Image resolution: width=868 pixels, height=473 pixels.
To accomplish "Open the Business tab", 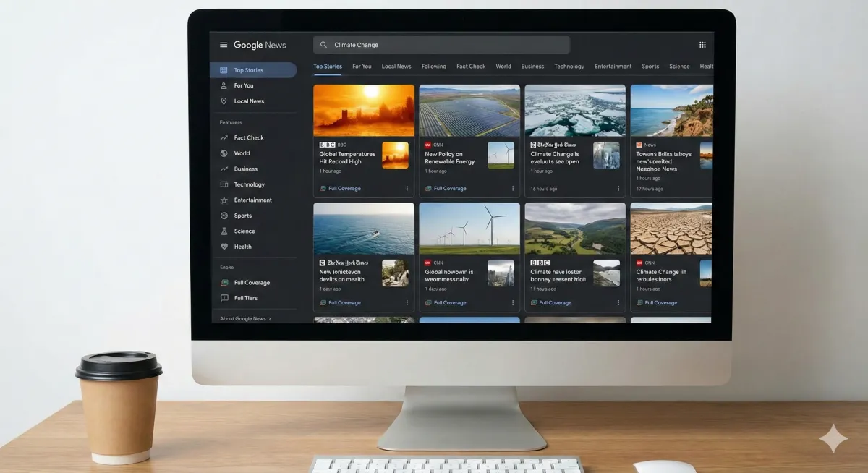I will point(532,67).
